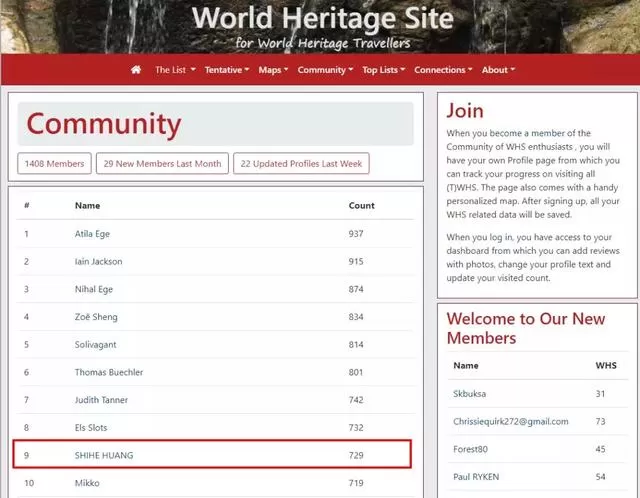Click count 729 in SHIHE HUANG row
640x498 pixels.
(x=356, y=456)
